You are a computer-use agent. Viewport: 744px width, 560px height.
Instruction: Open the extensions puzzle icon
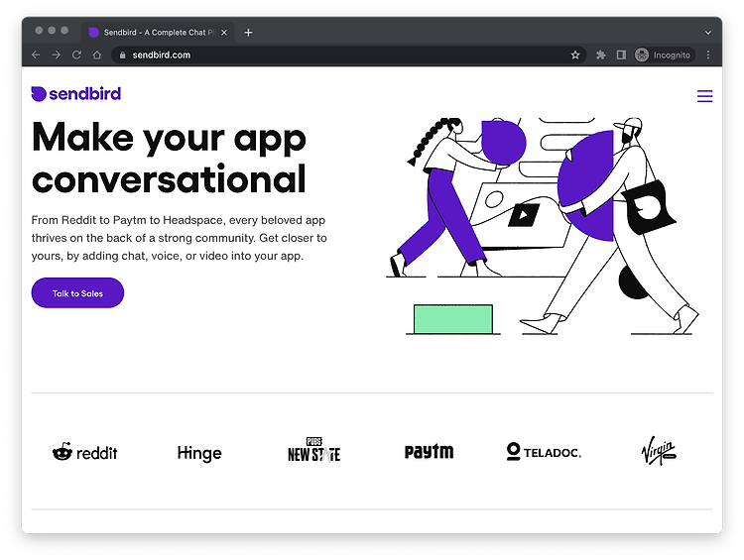pyautogui.click(x=601, y=55)
